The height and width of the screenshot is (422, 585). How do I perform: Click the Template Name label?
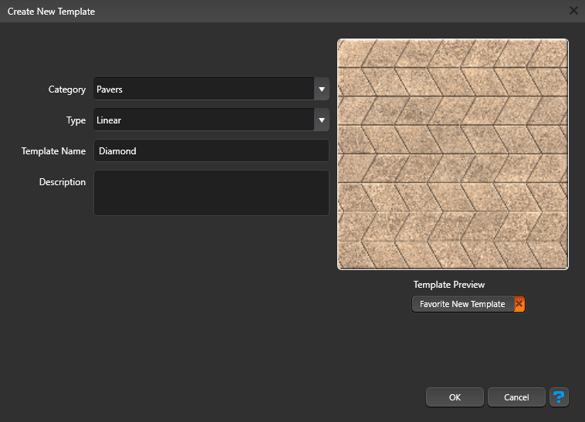tap(53, 151)
